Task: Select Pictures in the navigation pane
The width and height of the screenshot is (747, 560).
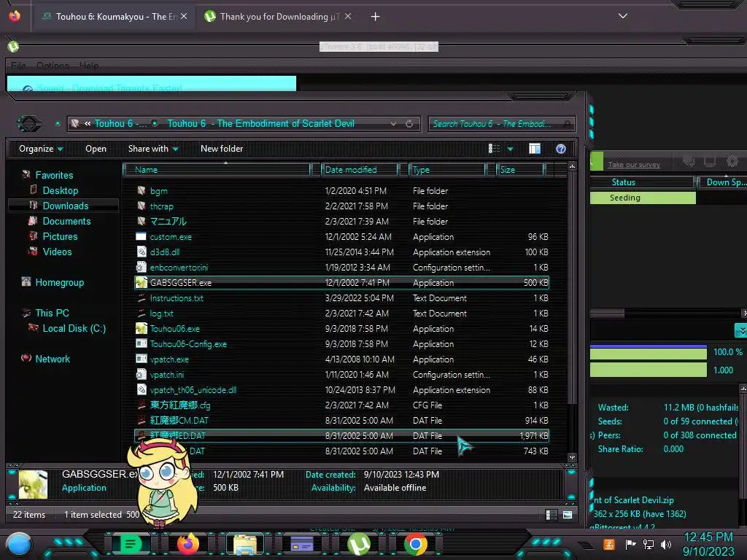Action: (60, 237)
